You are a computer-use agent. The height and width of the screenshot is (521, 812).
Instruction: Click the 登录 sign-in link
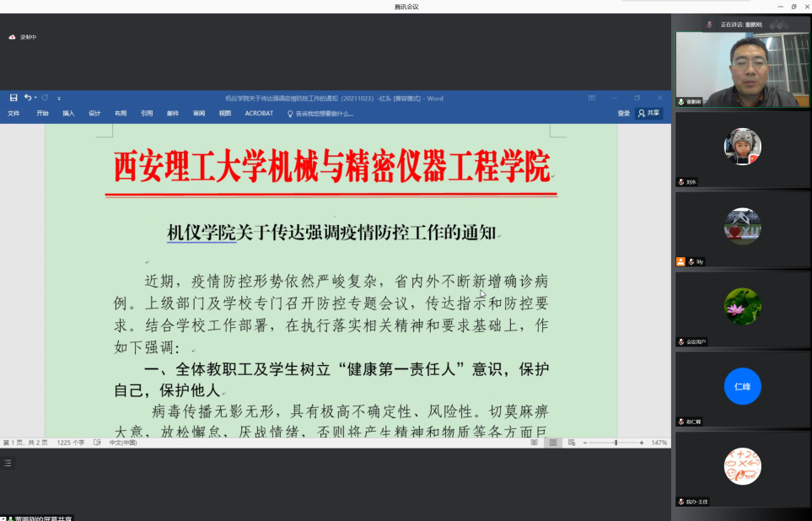tap(623, 113)
